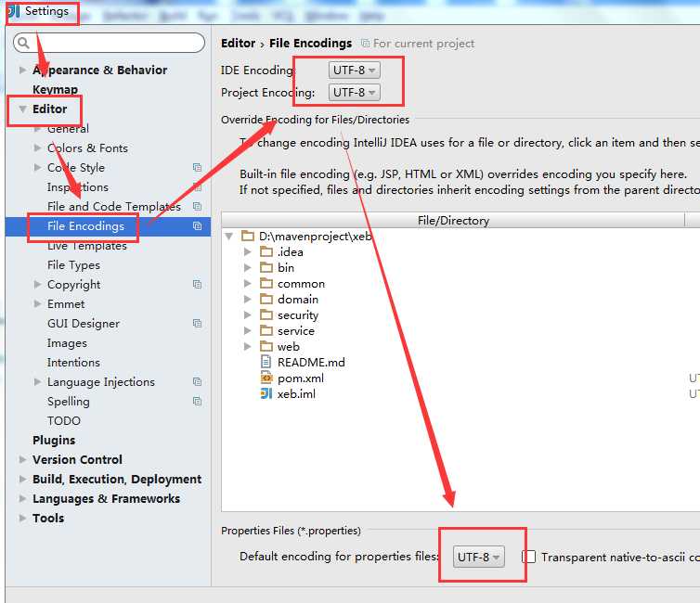Select the security folder icon
Screen dimensions: 700x603
266,314
